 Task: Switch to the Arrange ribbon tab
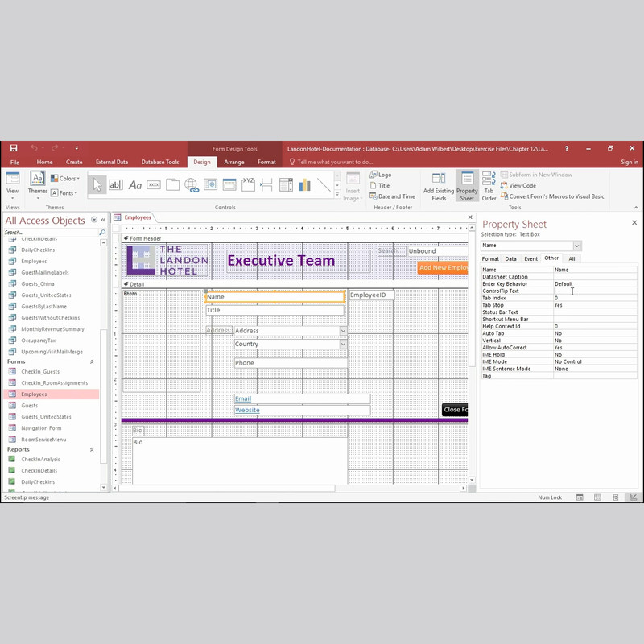pos(234,162)
